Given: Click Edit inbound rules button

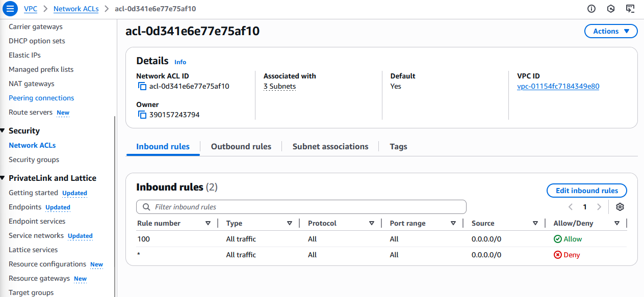Looking at the screenshot, I should click(x=586, y=191).
